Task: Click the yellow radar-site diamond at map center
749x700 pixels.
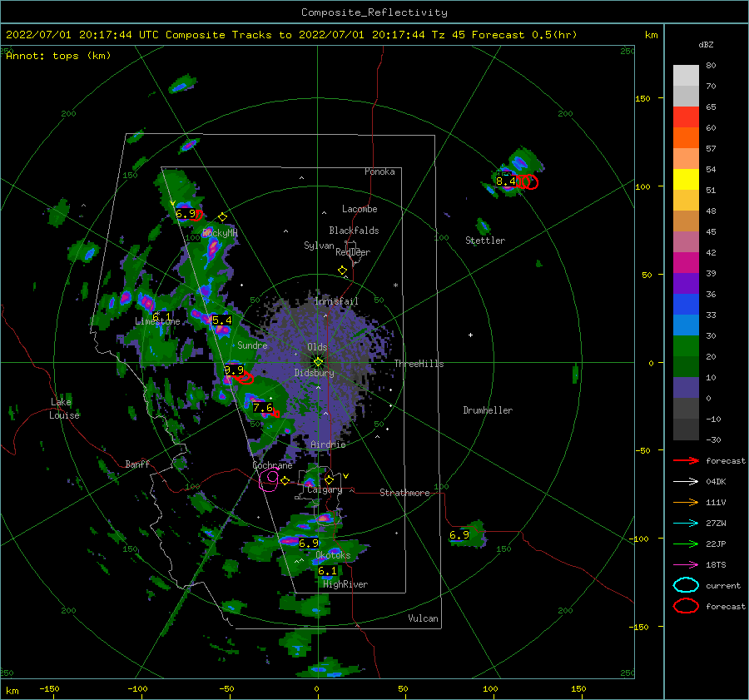Action: pyautogui.click(x=318, y=362)
